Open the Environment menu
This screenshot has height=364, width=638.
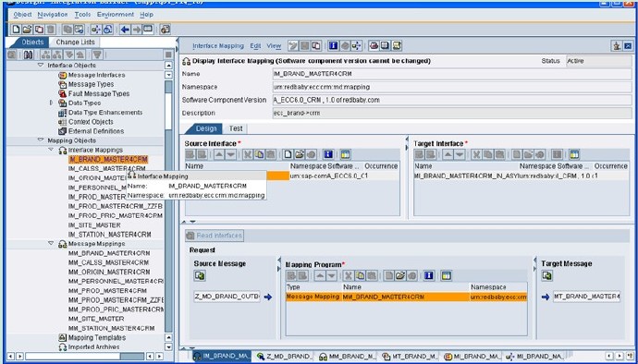tap(116, 14)
